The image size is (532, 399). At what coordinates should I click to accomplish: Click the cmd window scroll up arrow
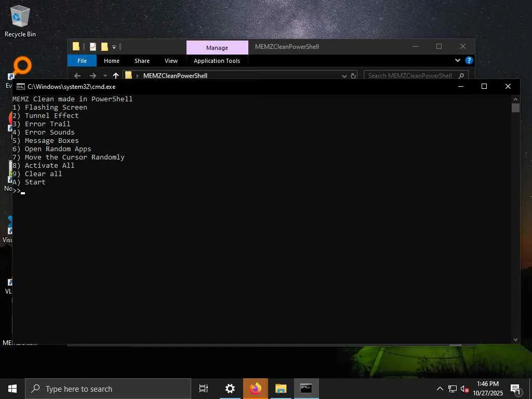tap(515, 99)
